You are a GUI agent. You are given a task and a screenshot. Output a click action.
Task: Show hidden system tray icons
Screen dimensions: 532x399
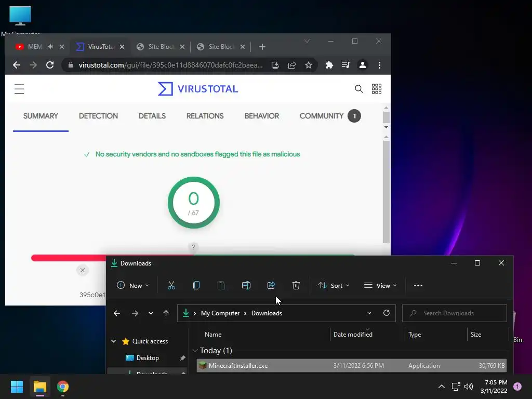(442, 387)
